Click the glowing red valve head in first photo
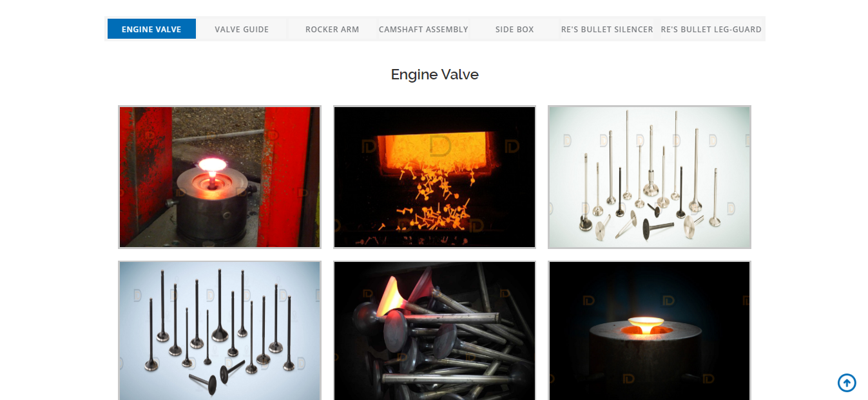This screenshot has height=400, width=868. pos(210,165)
